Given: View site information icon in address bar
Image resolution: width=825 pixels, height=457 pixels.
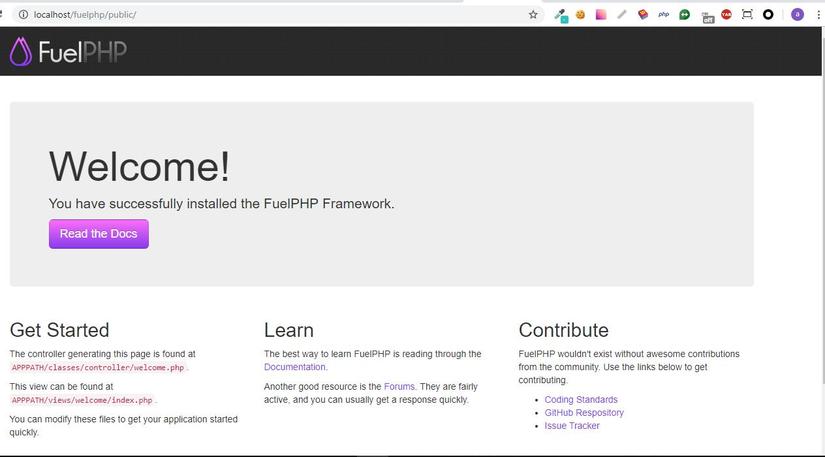Looking at the screenshot, I should pyautogui.click(x=23, y=15).
